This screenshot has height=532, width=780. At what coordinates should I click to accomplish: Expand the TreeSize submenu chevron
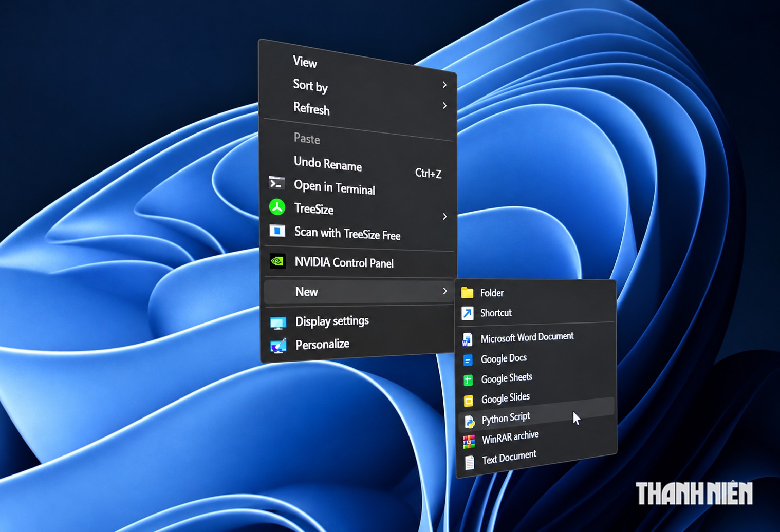coord(445,217)
